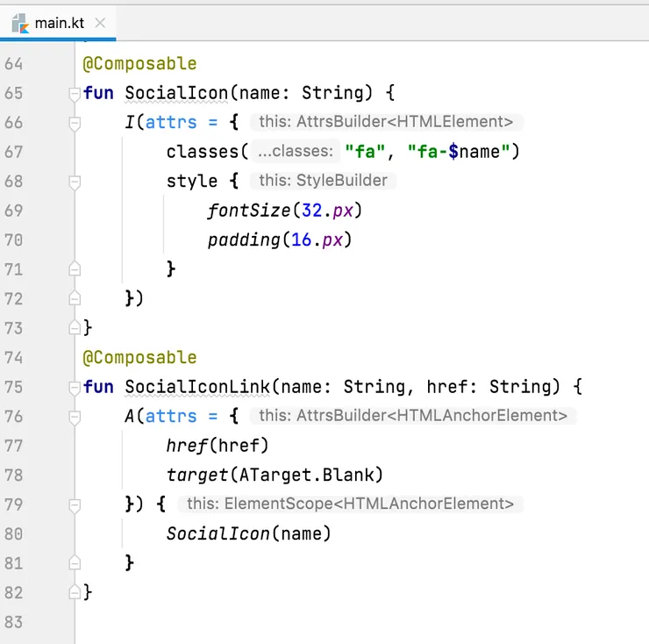Click the fold end marker at line 73
This screenshot has height=644, width=649.
tap(75, 328)
